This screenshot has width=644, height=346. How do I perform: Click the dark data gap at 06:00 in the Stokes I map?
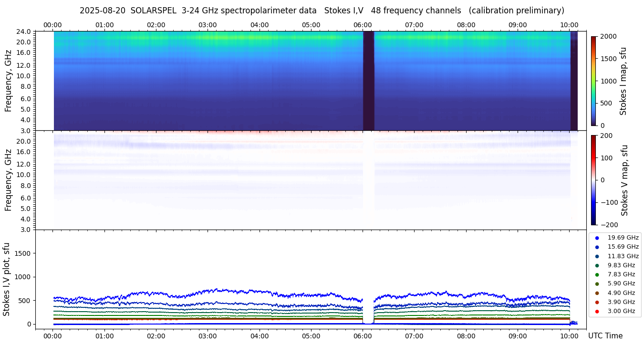368,80
